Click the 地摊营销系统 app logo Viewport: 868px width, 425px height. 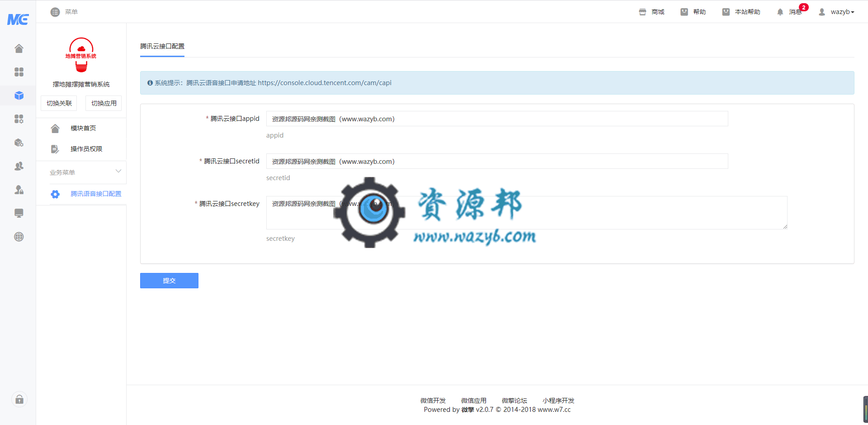[x=81, y=55]
